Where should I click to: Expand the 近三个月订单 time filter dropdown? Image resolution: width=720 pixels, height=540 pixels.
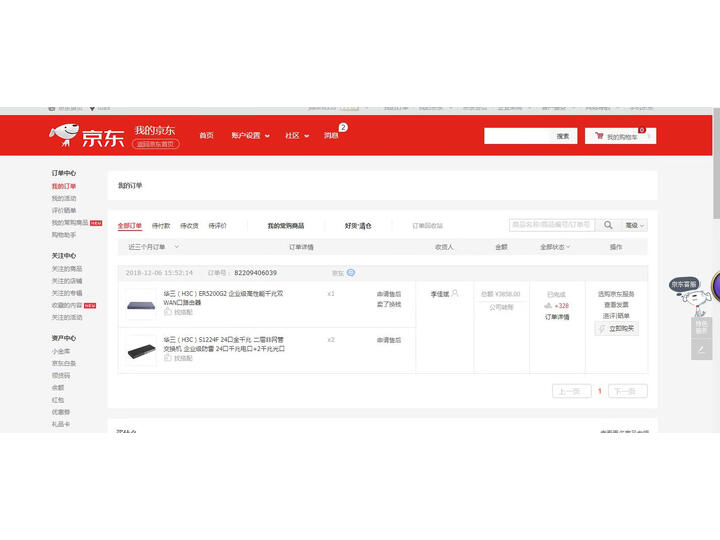click(153, 247)
